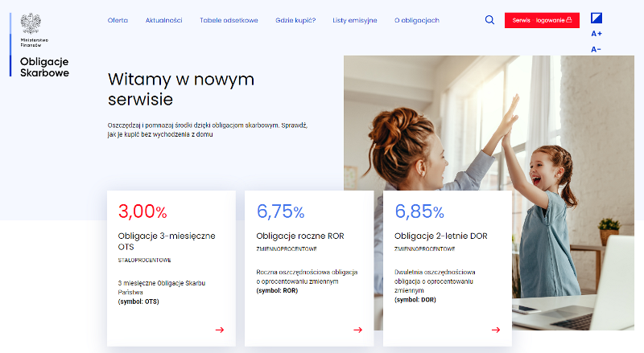
Task: Open Obligacje roczne ROR heading
Action: click(x=299, y=236)
